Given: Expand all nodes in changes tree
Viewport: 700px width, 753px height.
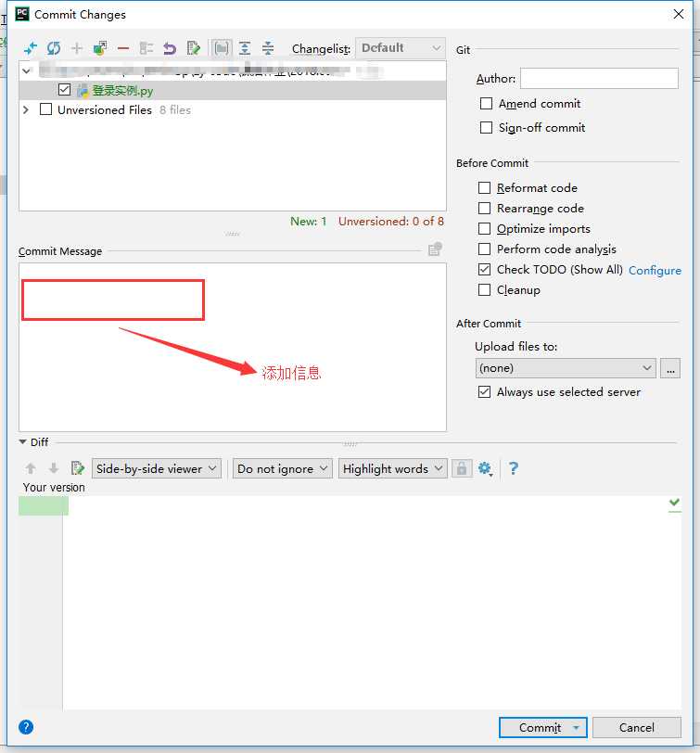Looking at the screenshot, I should coord(245,48).
